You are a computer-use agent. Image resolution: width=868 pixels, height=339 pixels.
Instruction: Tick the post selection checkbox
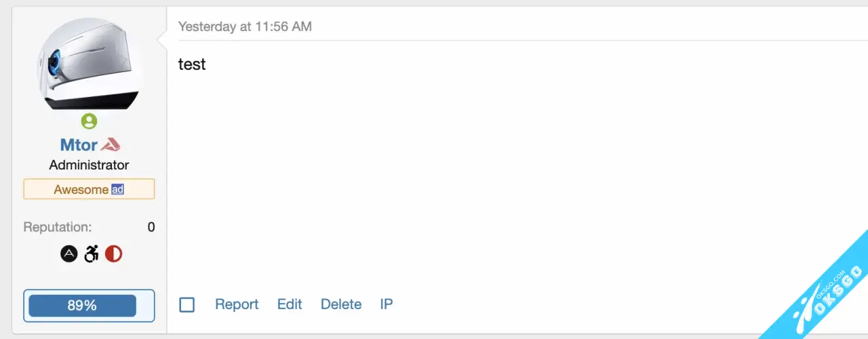(x=187, y=304)
